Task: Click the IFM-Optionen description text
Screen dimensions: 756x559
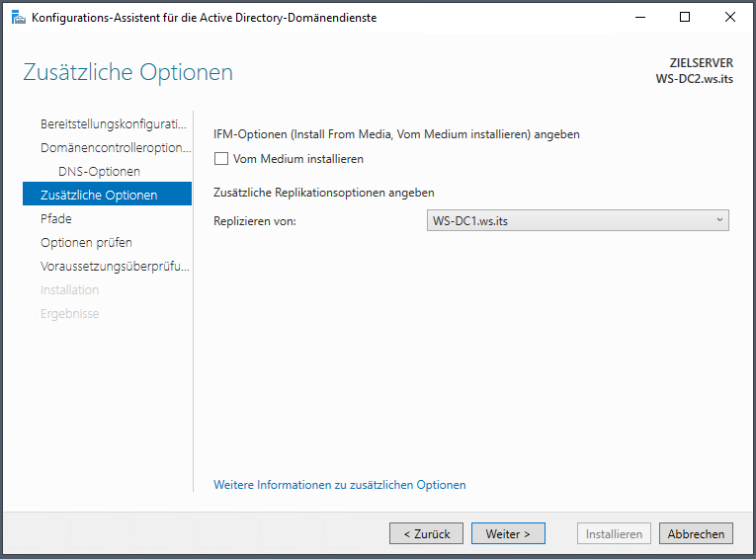Action: point(396,134)
